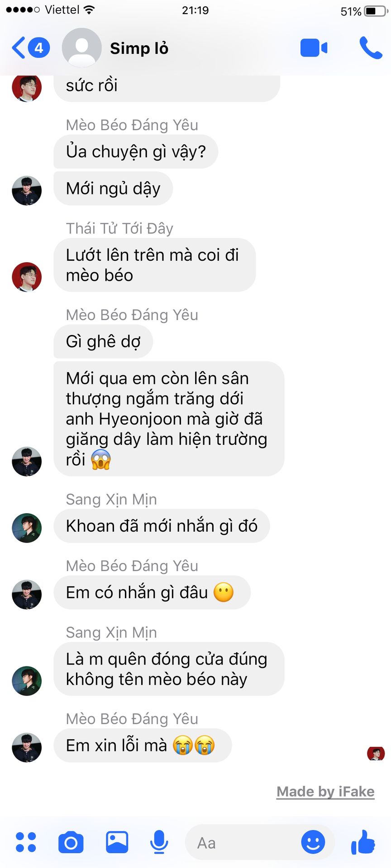Open Sang Xịn Mịn's avatar beside last reply

[x=27, y=681]
